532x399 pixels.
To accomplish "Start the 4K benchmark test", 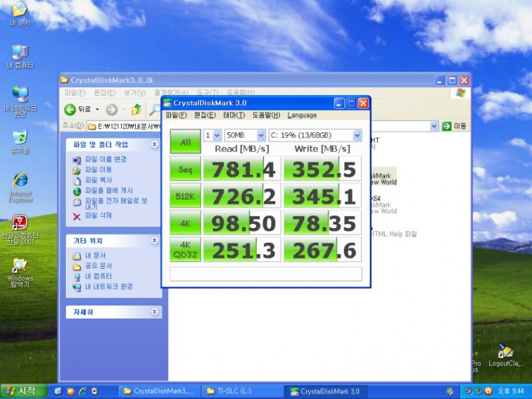I will coord(185,223).
